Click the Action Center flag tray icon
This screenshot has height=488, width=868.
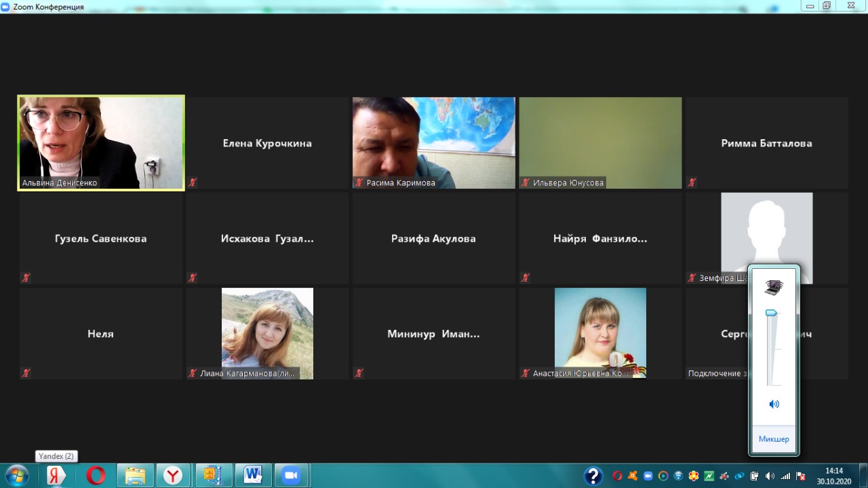click(801, 476)
